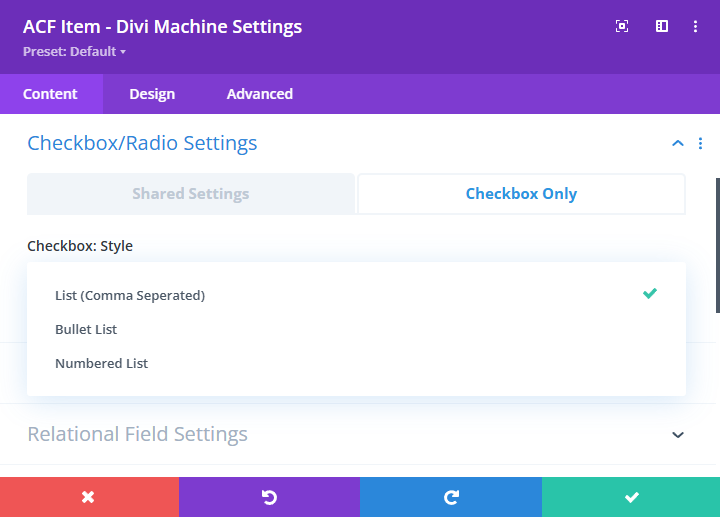The width and height of the screenshot is (720, 517).
Task: Choose List (Comma Seperated) option
Action: click(356, 295)
